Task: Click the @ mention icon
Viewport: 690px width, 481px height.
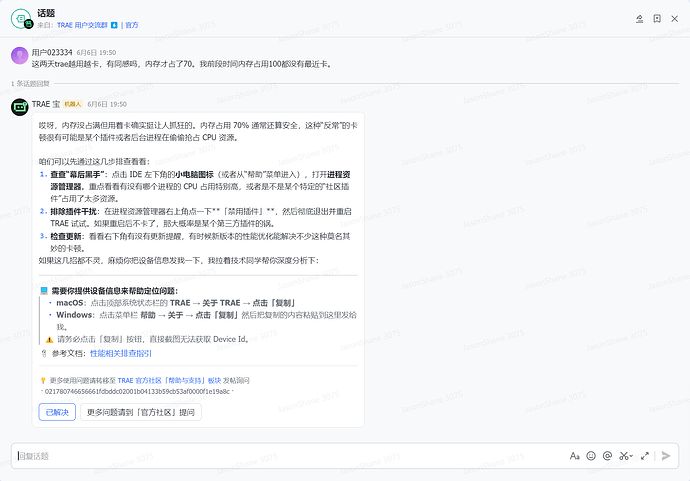Action: click(x=607, y=456)
